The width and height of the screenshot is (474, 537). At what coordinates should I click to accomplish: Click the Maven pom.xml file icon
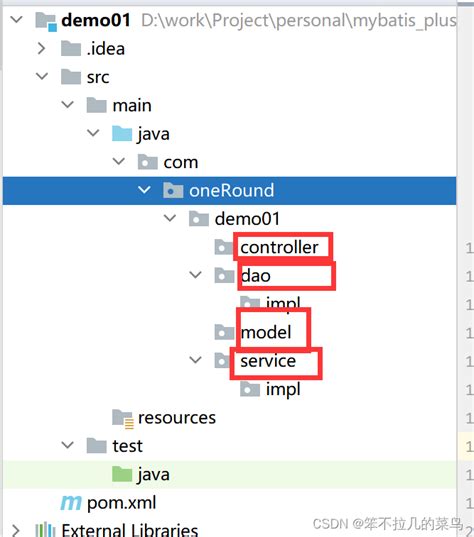(x=71, y=503)
